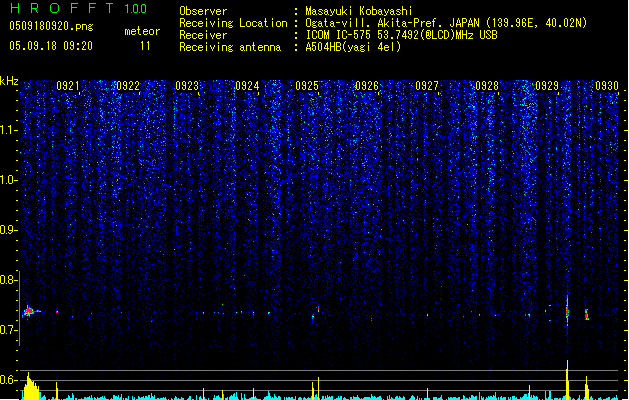Click the last meteor echo before 0930

tap(586, 314)
